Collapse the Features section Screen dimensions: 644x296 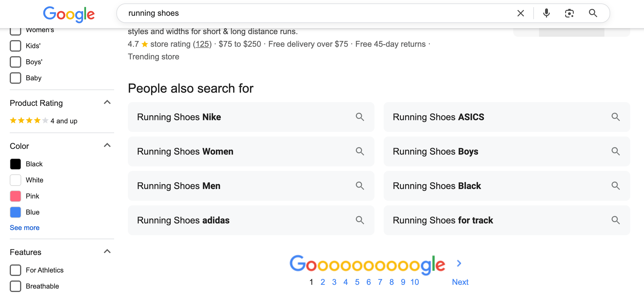pyautogui.click(x=107, y=251)
